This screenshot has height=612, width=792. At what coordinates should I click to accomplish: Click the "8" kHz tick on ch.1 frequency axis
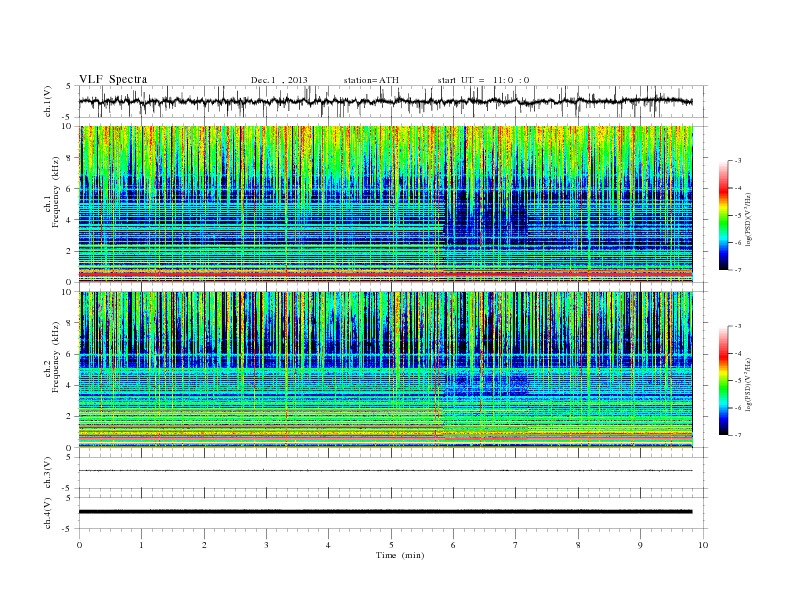[69, 157]
